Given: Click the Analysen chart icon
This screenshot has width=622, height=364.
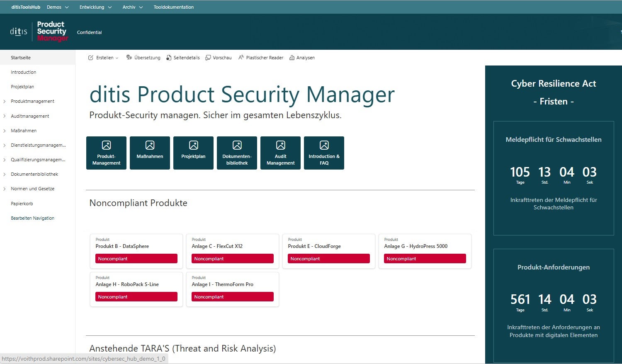Looking at the screenshot, I should (x=292, y=58).
